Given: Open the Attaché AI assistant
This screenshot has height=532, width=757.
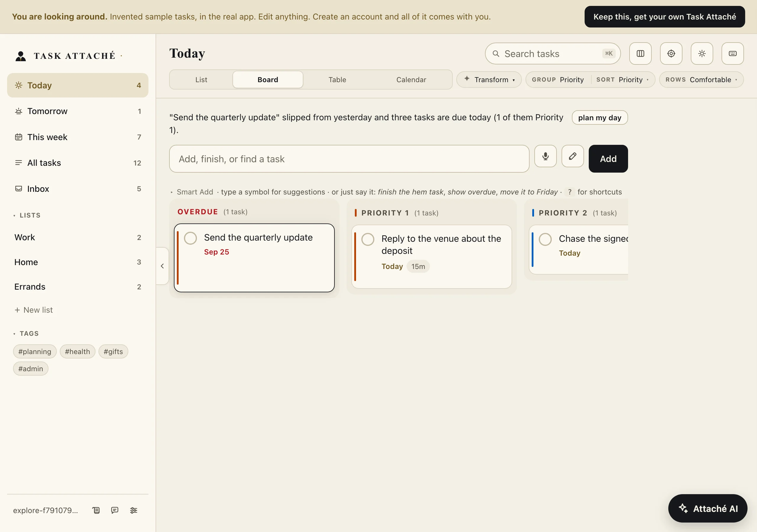Looking at the screenshot, I should point(708,508).
